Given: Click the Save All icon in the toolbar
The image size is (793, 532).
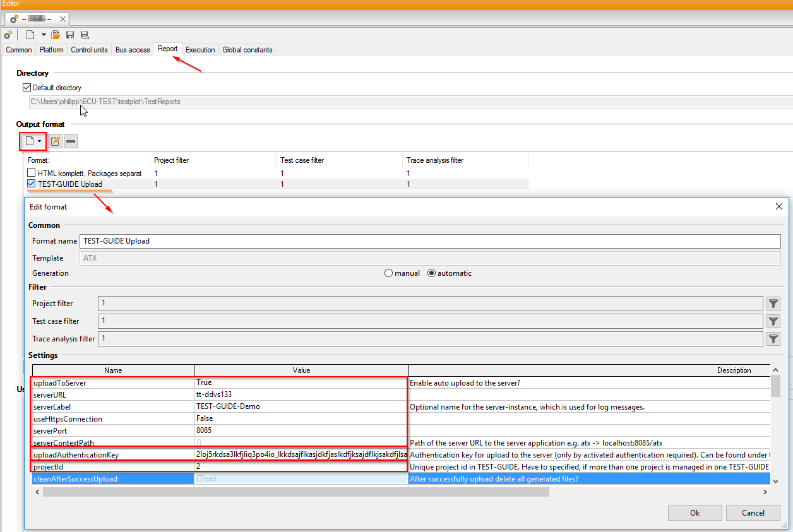Looking at the screenshot, I should pyautogui.click(x=85, y=35).
